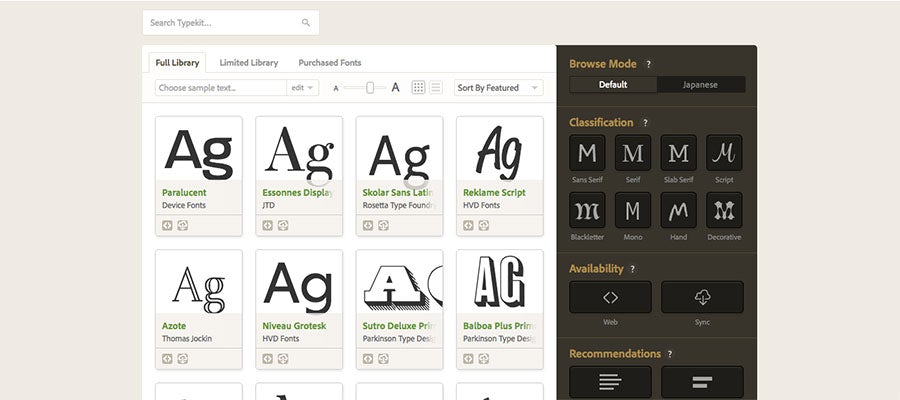Click Reklame Script web use icon
900x400 pixels.
(468, 226)
